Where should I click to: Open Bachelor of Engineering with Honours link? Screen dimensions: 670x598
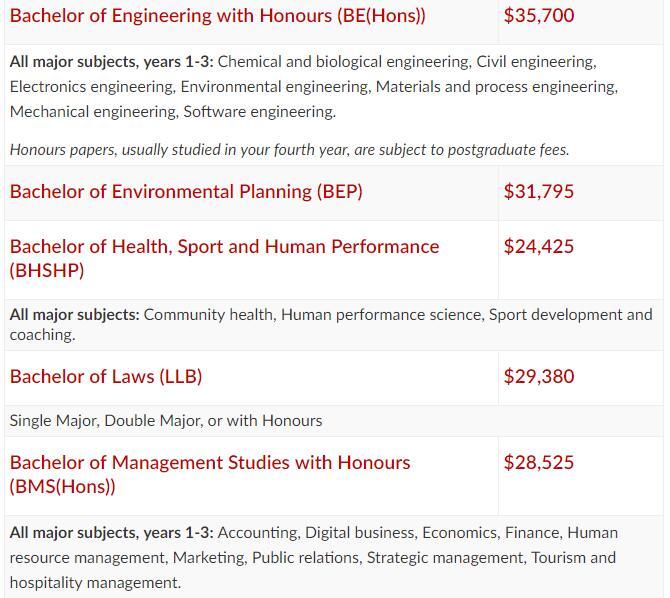click(x=217, y=16)
